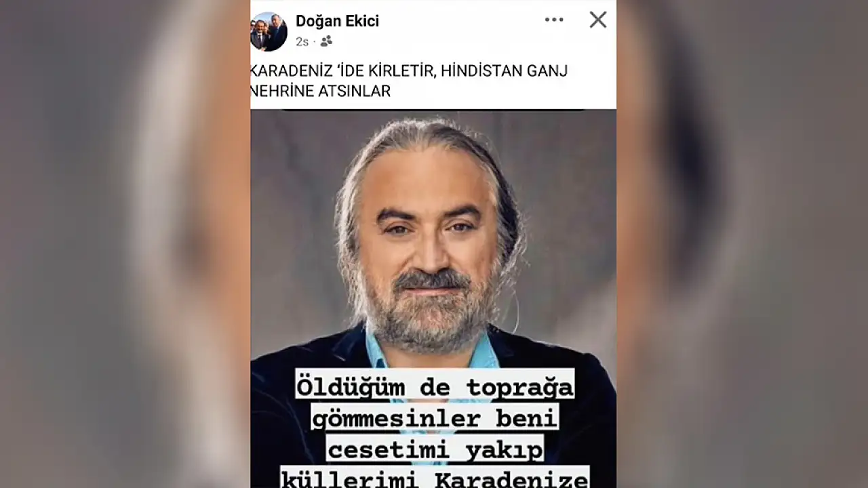Click the gömmesinler beni caption line
The height and width of the screenshot is (488, 868).
click(434, 418)
